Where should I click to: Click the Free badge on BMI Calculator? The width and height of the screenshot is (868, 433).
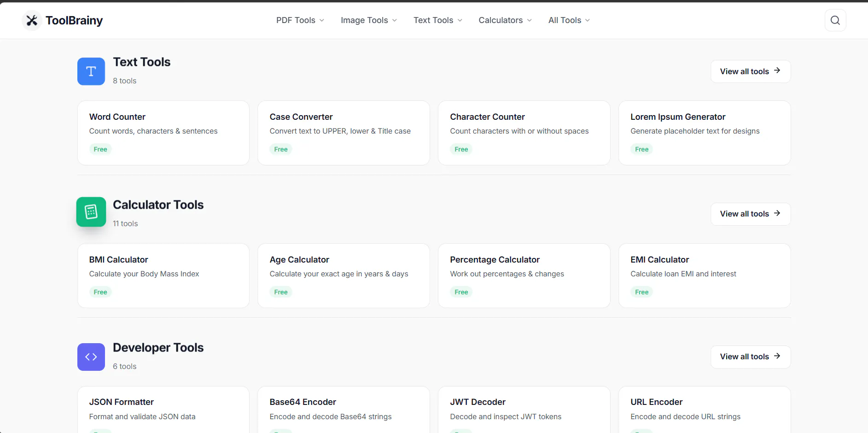100,292
